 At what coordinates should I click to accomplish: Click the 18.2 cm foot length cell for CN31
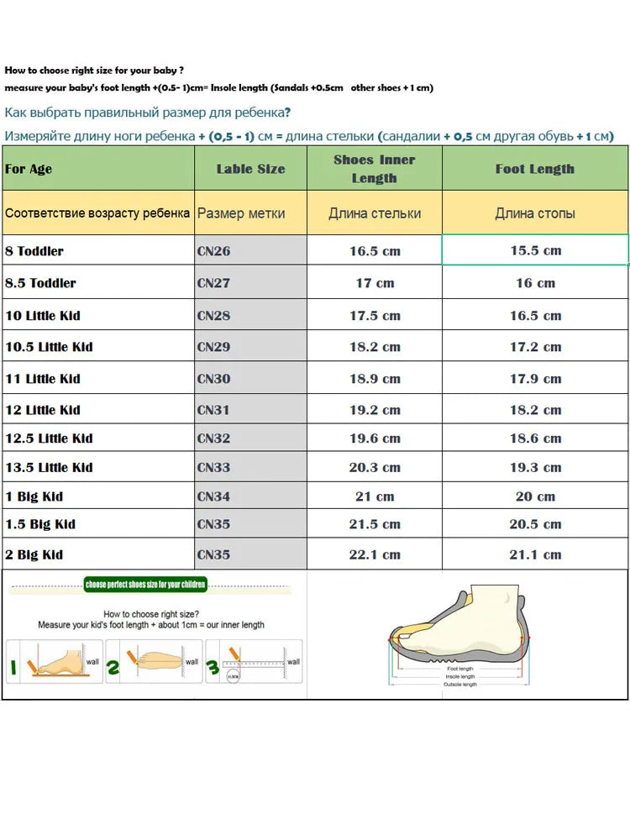pos(535,409)
